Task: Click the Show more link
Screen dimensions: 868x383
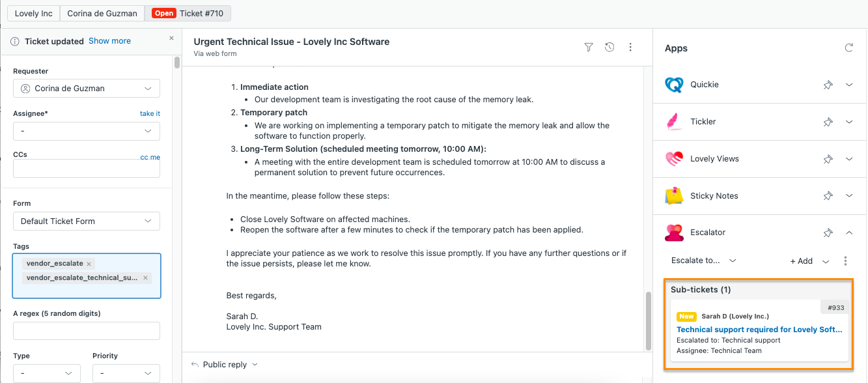Action: coord(109,40)
